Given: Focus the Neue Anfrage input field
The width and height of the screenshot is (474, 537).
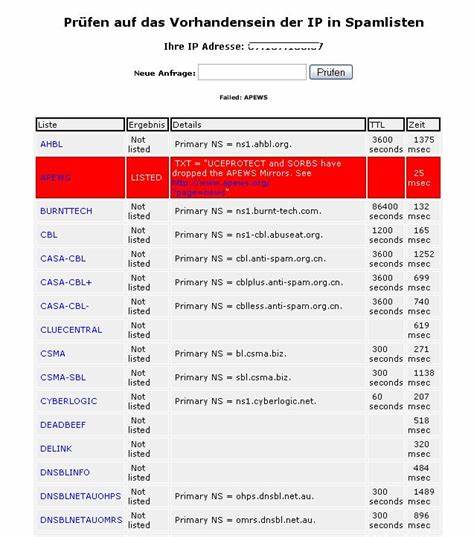Looking at the screenshot, I should click(x=252, y=72).
